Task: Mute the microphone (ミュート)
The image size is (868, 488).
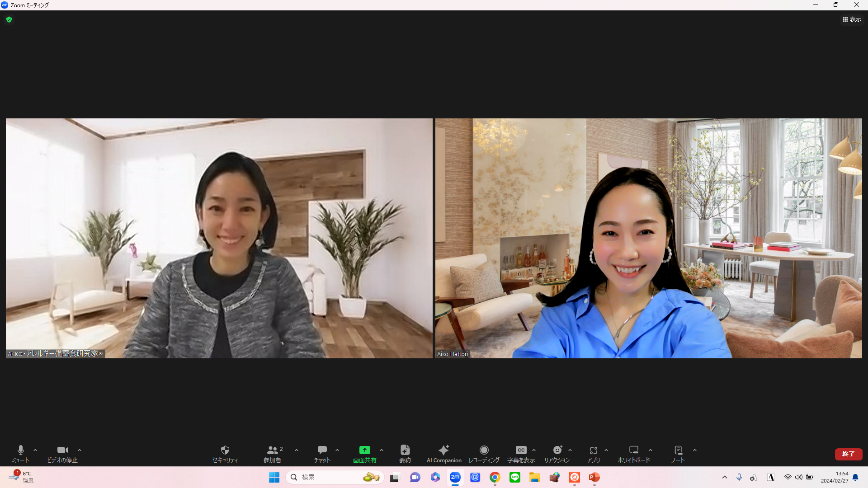Action: (20, 454)
